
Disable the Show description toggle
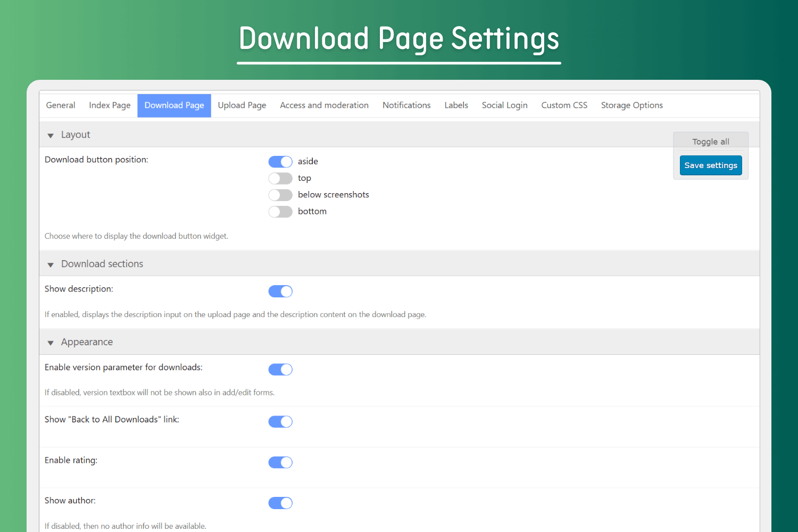click(x=280, y=291)
